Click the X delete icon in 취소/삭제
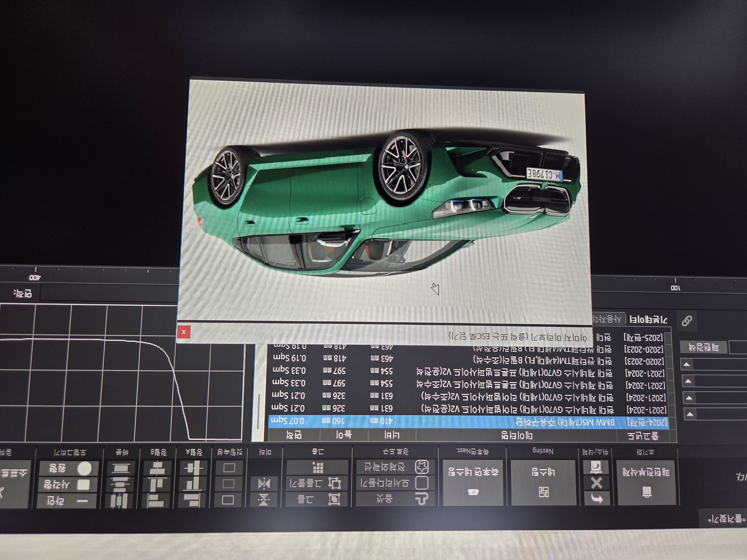This screenshot has height=560, width=747. point(596,483)
